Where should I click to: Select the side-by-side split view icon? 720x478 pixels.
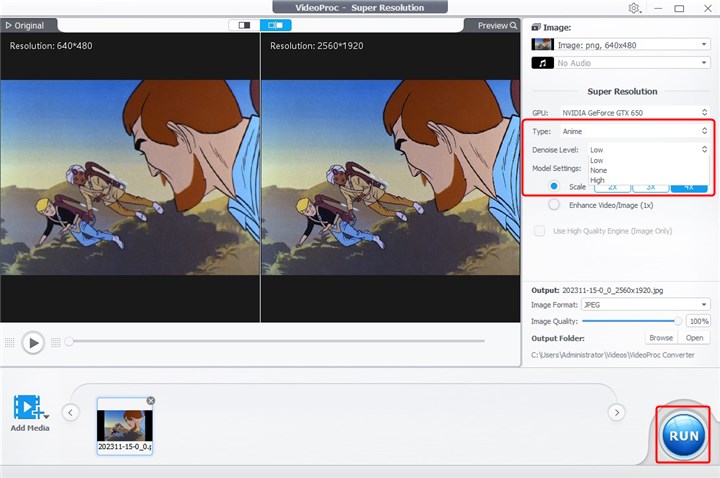(x=276, y=25)
